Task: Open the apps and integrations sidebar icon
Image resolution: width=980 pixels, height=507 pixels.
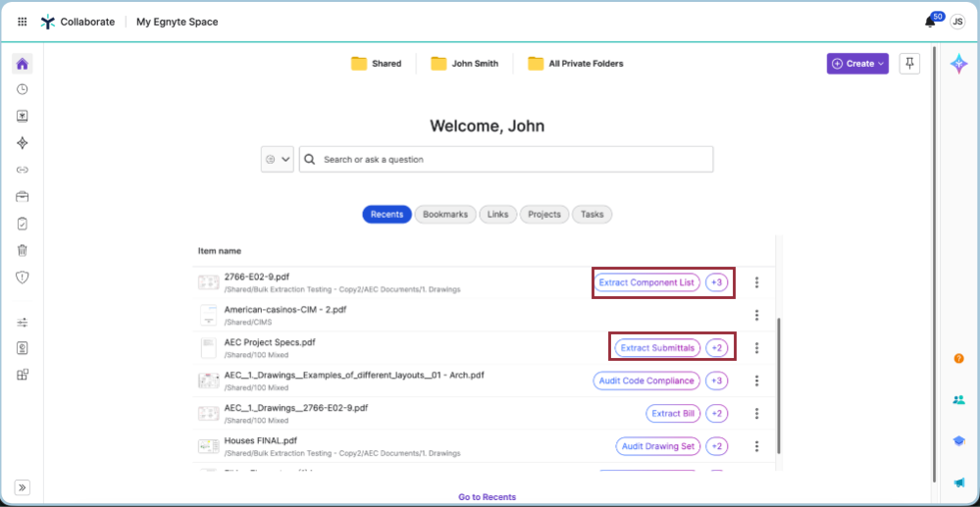Action: point(22,375)
